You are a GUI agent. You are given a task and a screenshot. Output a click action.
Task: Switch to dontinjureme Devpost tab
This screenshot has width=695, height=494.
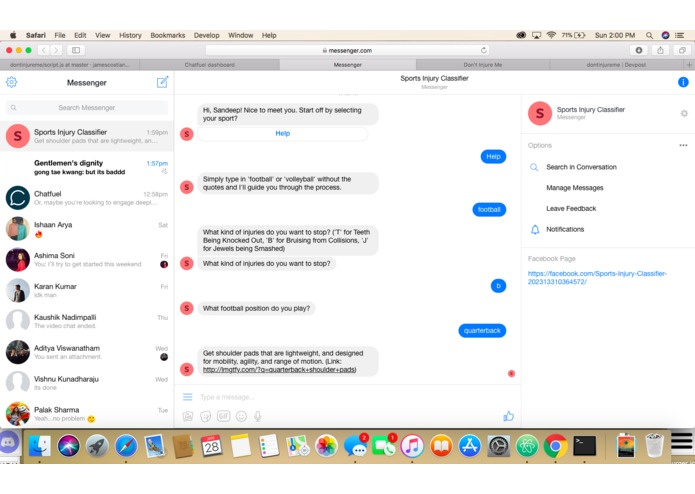(x=616, y=65)
